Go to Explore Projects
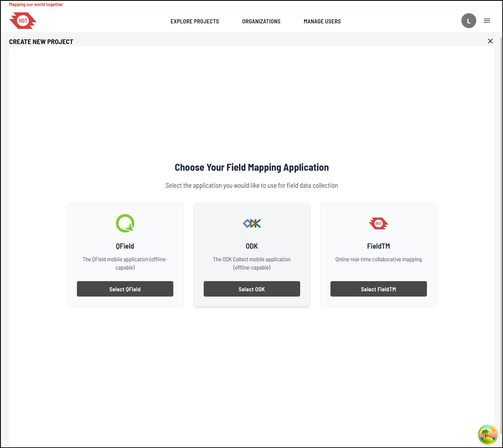 click(195, 21)
